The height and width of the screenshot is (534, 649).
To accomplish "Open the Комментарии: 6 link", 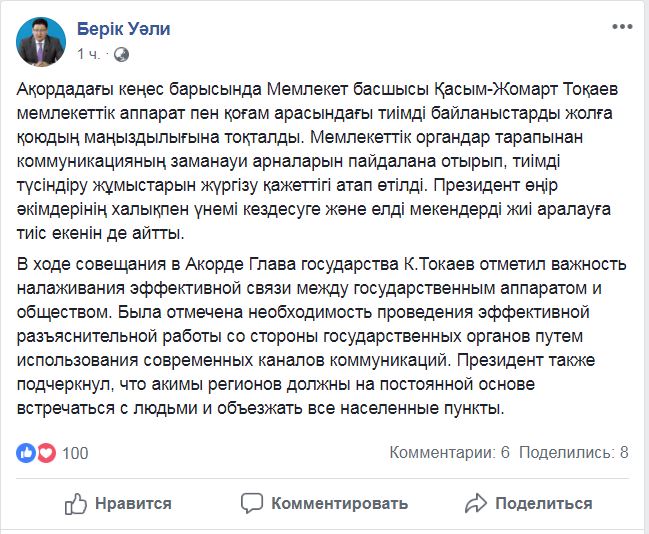I will click(x=449, y=452).
